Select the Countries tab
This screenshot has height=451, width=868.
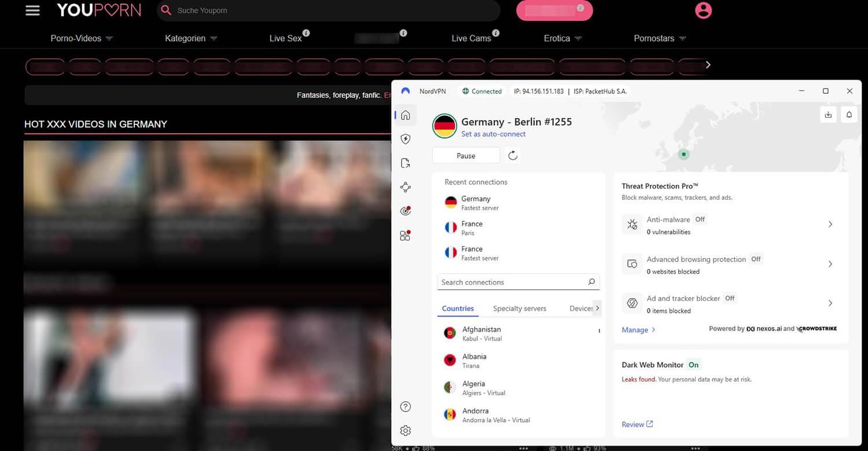pos(458,309)
